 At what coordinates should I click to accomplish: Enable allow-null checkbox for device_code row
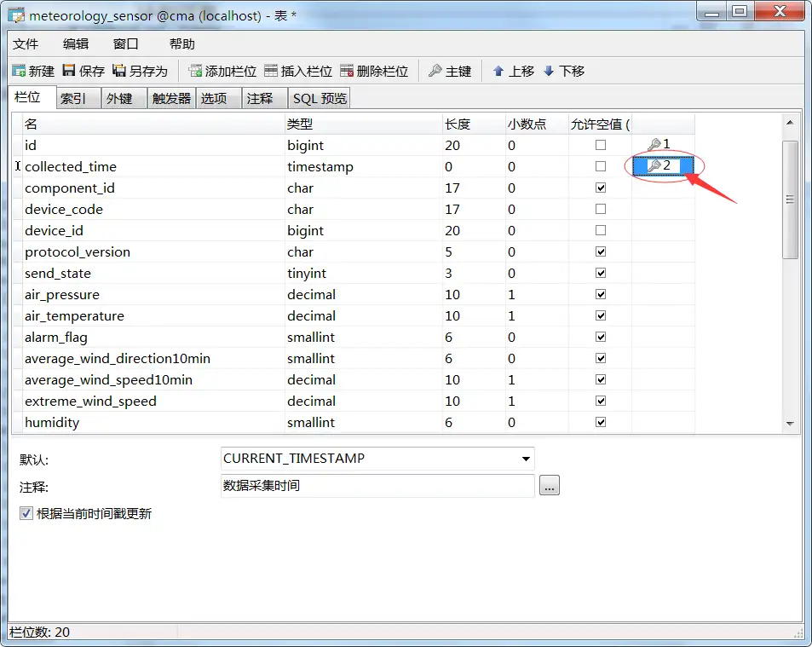point(601,210)
